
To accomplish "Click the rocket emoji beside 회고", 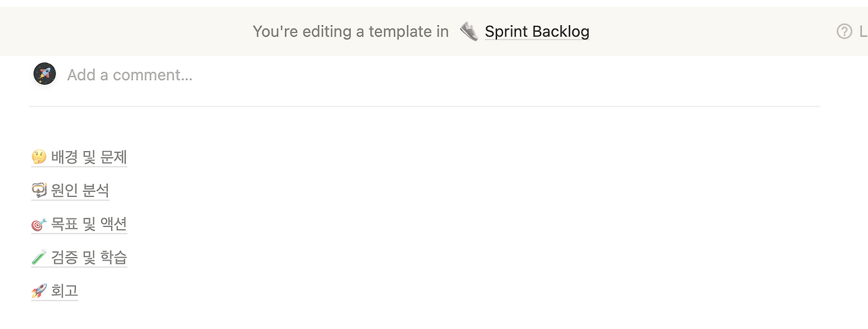I will [39, 292].
